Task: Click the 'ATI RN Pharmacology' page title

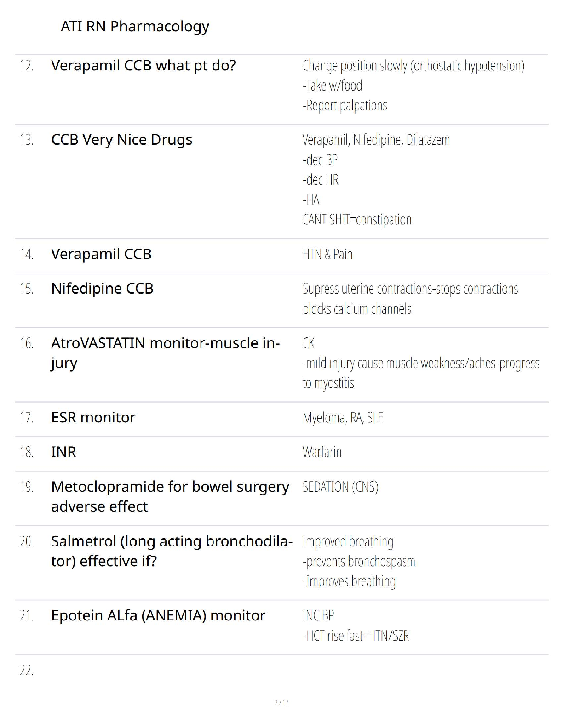Action: (135, 27)
